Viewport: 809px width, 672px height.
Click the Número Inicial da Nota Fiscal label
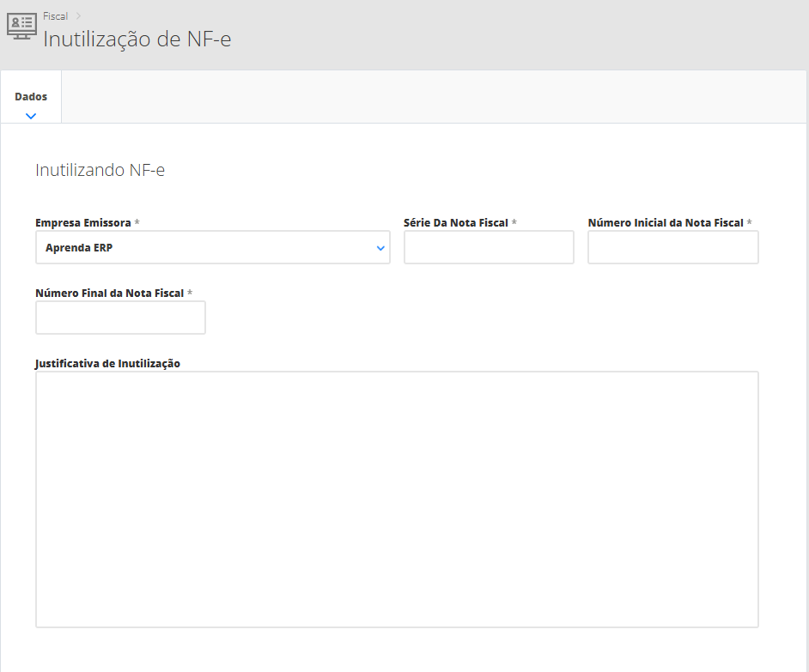(x=666, y=222)
